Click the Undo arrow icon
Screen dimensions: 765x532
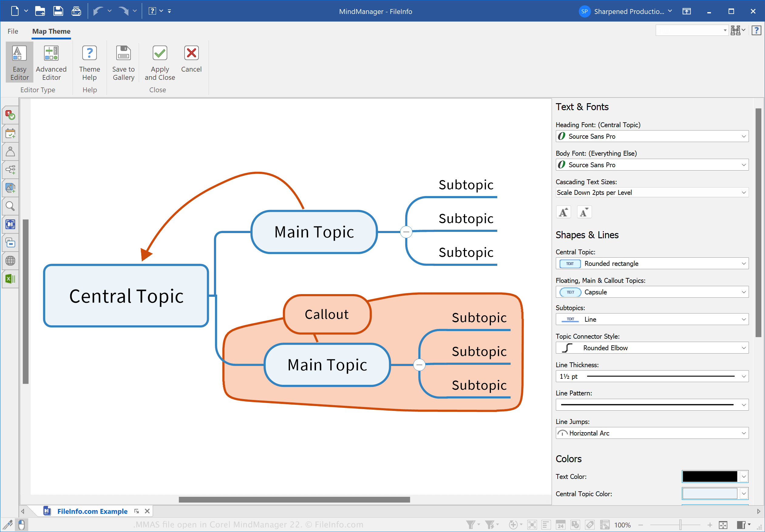click(x=98, y=11)
